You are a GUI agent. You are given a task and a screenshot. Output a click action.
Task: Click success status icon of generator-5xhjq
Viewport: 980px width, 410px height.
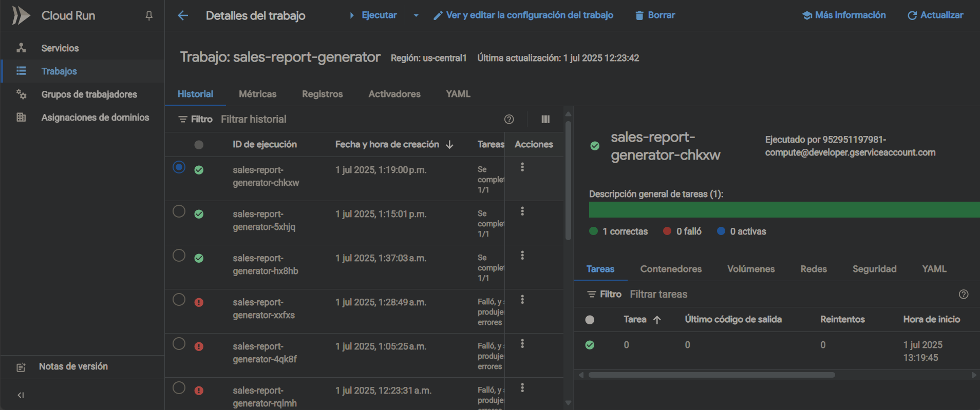(199, 214)
